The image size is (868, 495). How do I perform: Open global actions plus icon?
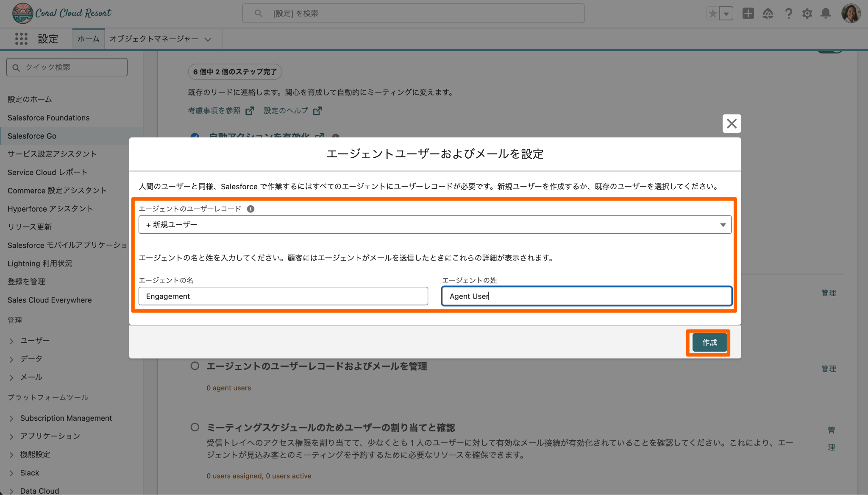click(x=748, y=14)
